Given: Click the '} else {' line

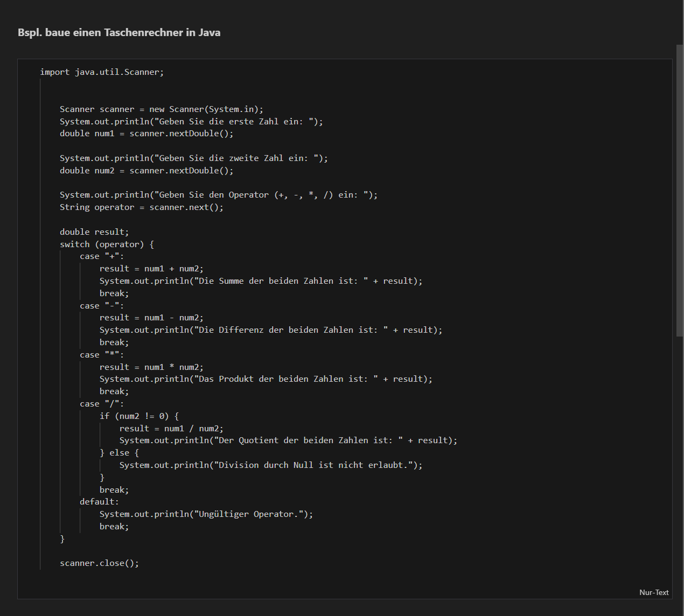Looking at the screenshot, I should (x=119, y=453).
